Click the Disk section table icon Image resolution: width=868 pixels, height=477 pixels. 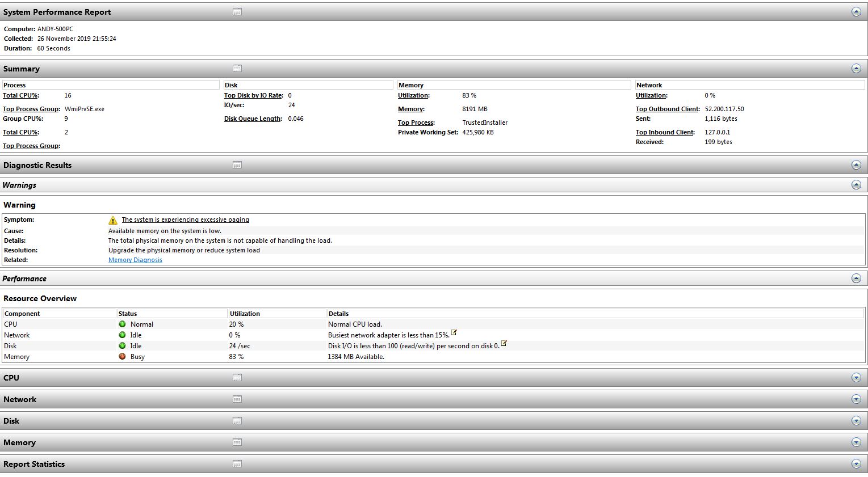[237, 421]
